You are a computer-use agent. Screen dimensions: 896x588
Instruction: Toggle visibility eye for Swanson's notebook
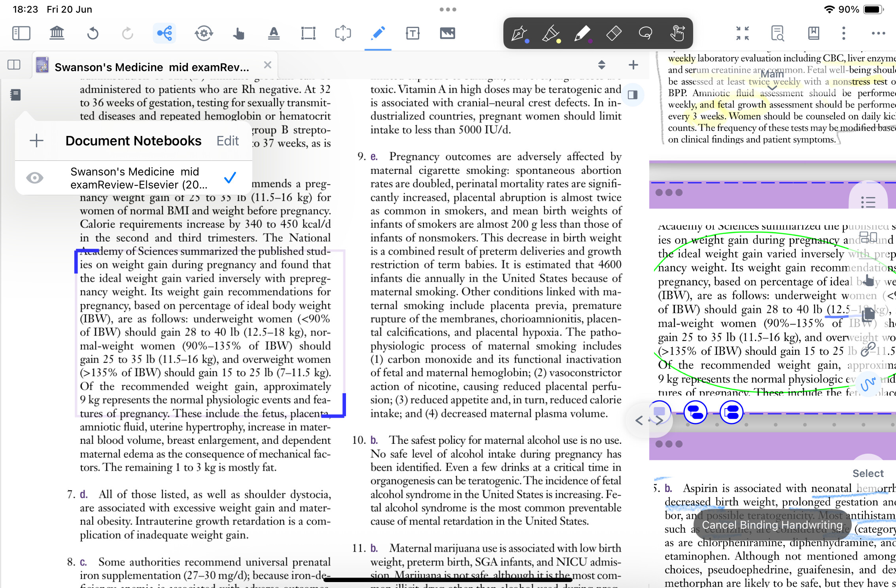point(35,178)
